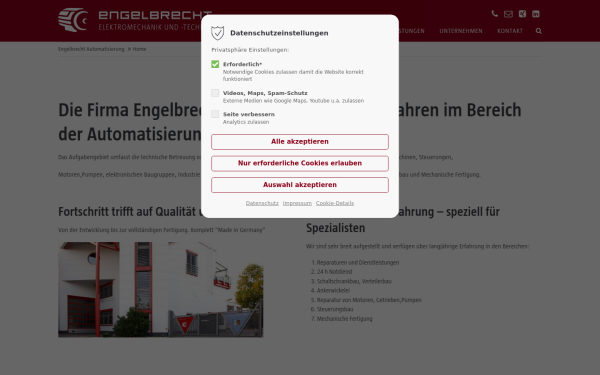
Task: Click Nur erforderliche Cookies erlauben
Action: click(x=300, y=163)
